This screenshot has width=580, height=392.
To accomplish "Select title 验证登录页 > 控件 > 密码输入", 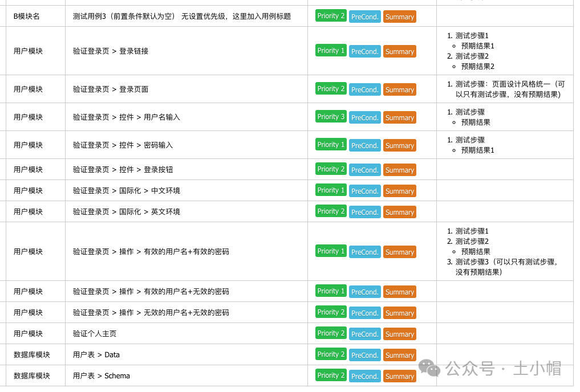I will point(123,145).
